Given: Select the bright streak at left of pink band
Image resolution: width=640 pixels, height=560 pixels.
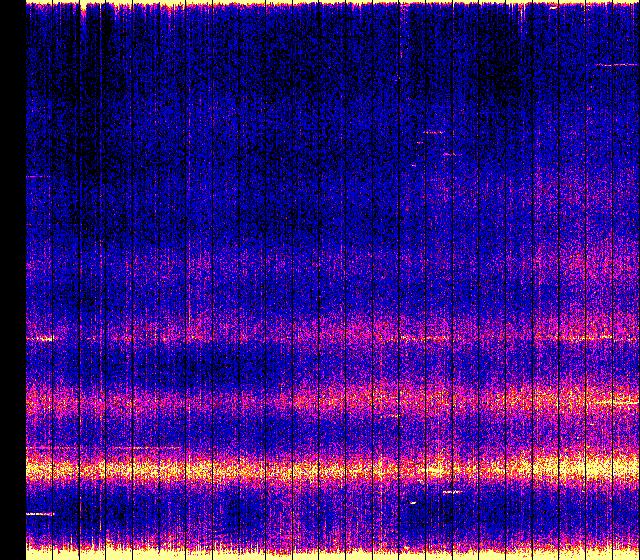Looking at the screenshot, I should click(42, 339).
